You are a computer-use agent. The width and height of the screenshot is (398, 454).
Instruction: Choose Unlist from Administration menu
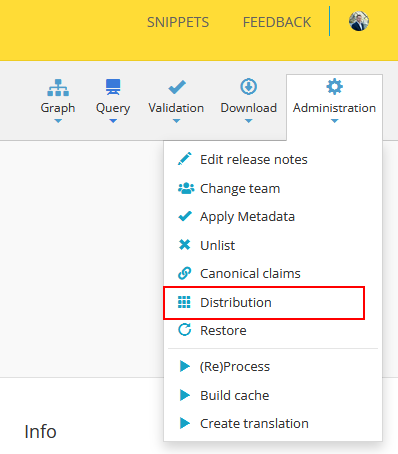click(x=273, y=245)
